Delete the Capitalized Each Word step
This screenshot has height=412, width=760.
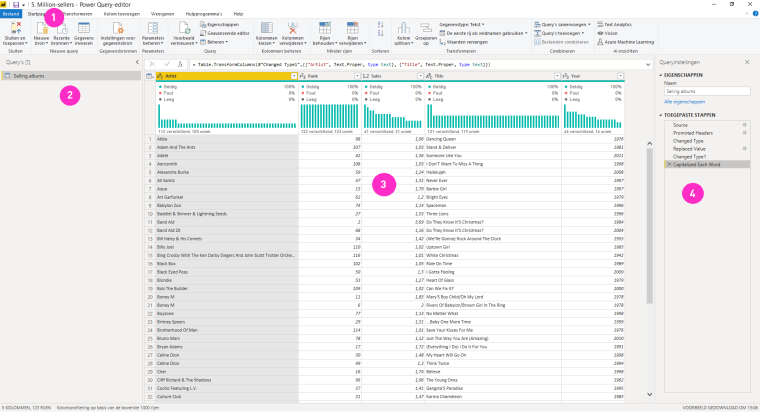pyautogui.click(x=669, y=165)
